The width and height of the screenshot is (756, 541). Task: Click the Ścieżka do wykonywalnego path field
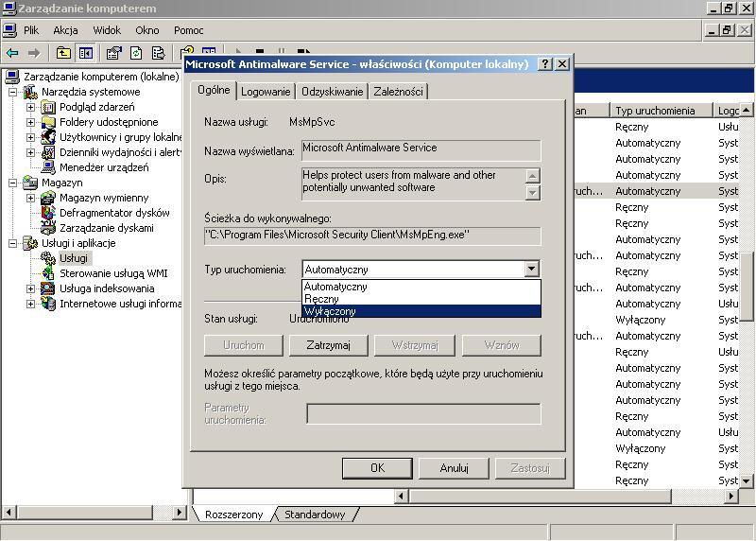372,236
